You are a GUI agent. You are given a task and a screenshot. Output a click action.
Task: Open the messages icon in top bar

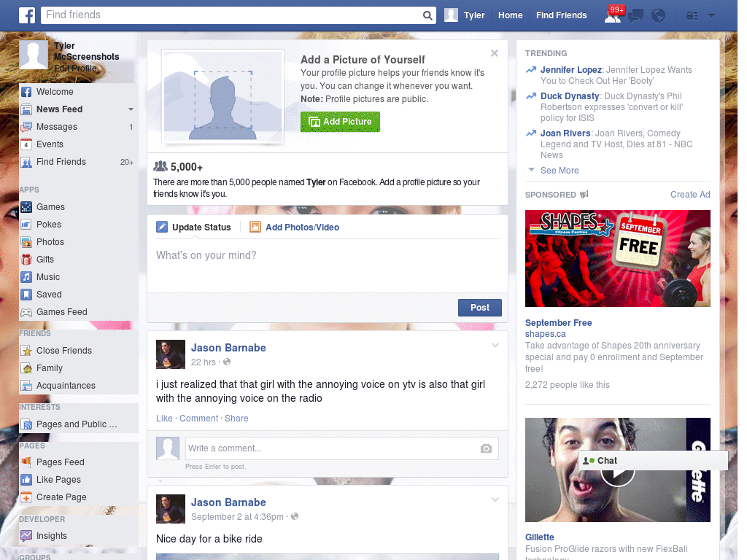[635, 16]
